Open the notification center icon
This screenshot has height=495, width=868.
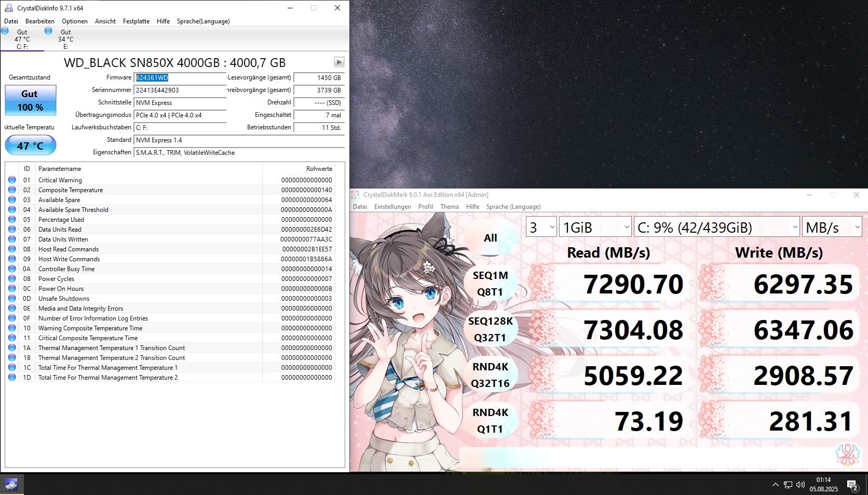(852, 485)
